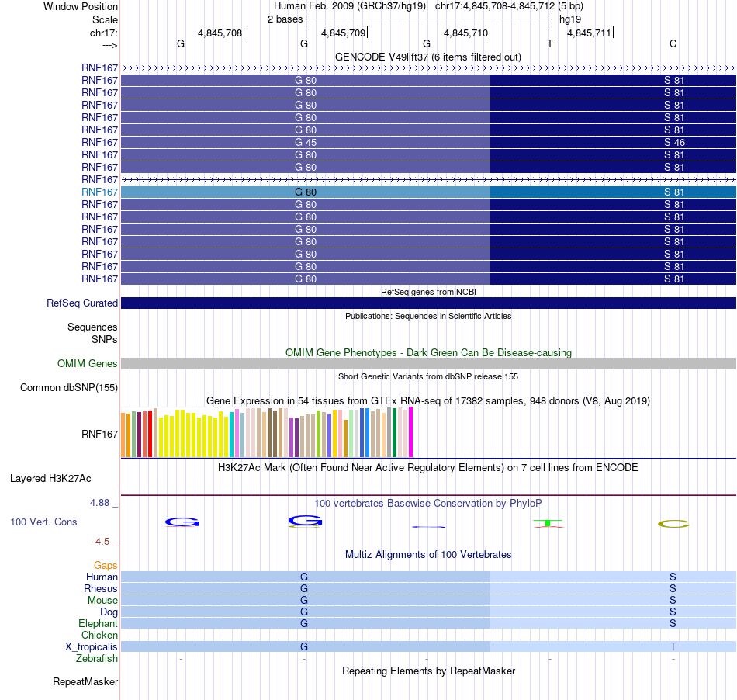Select the Human alignment row label
The width and height of the screenshot is (737, 700).
(102, 577)
